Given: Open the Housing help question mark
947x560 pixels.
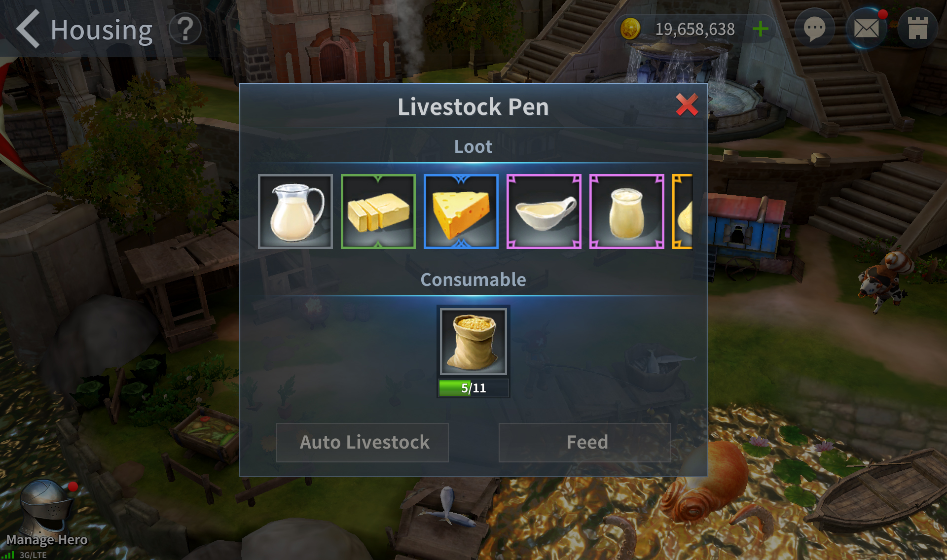Looking at the screenshot, I should click(x=185, y=30).
